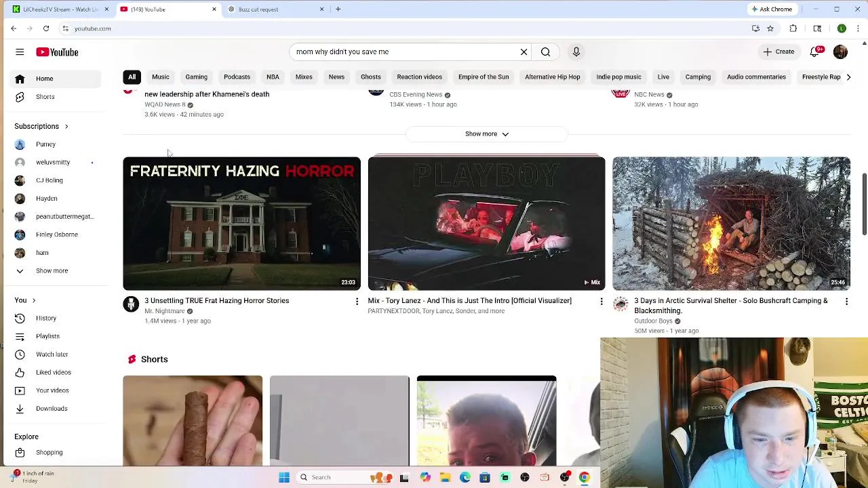Bookmark this page with the star icon

pyautogui.click(x=770, y=28)
